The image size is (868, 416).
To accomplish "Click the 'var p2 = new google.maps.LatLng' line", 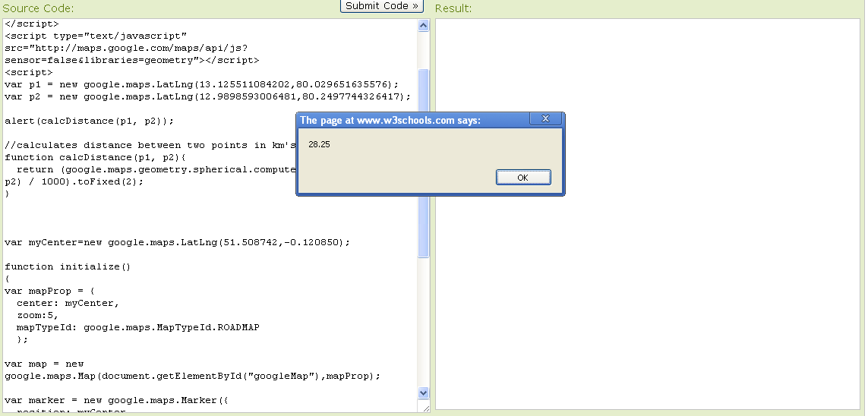I will [x=207, y=96].
